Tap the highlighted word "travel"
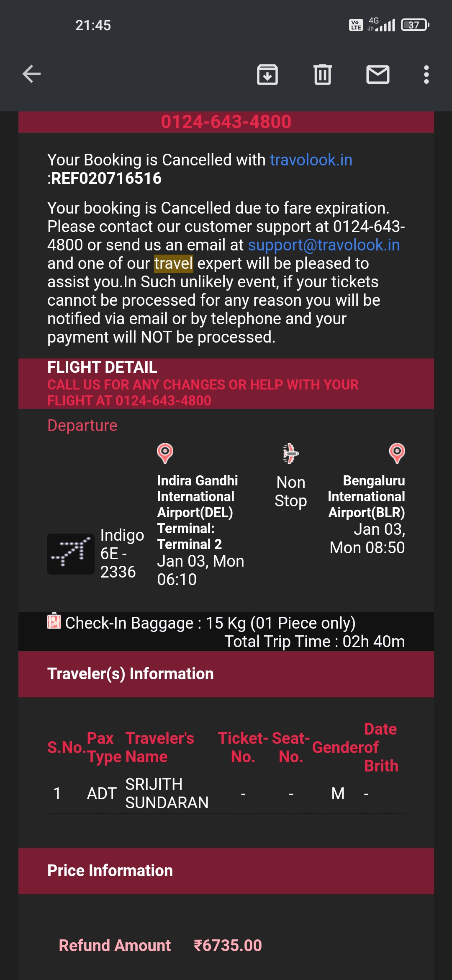The image size is (452, 980). [x=173, y=263]
